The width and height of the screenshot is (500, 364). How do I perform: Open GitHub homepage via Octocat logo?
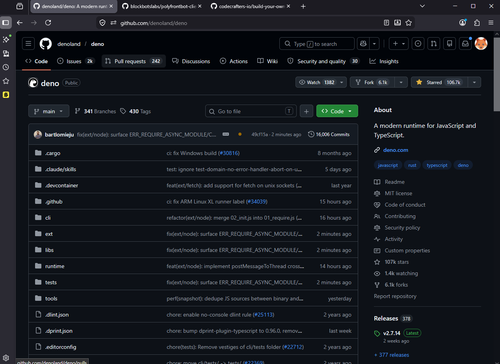pyautogui.click(x=46, y=44)
